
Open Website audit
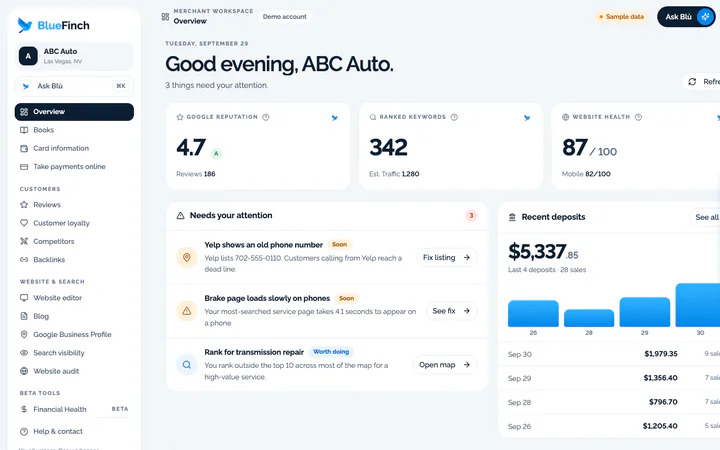(x=74, y=371)
